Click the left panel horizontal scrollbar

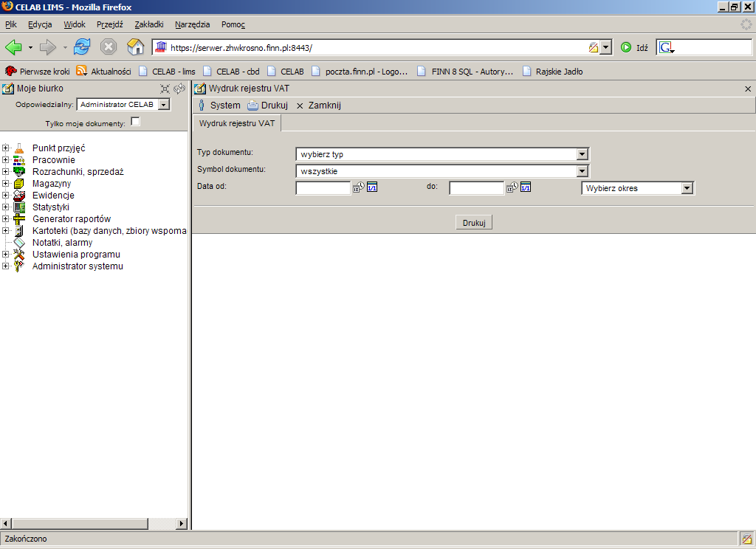click(94, 523)
